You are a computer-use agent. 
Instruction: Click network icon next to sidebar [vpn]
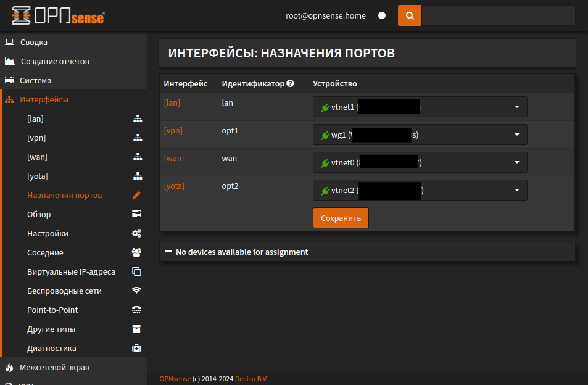pyautogui.click(x=138, y=138)
